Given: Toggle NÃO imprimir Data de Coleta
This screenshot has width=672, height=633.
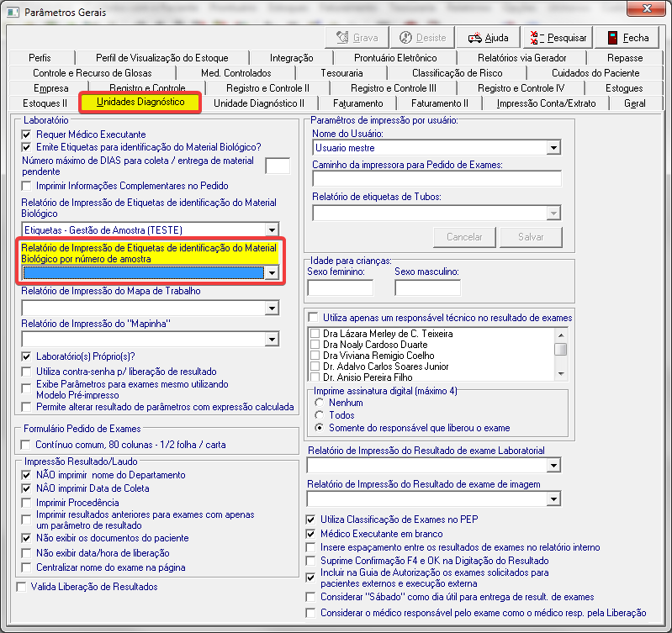Looking at the screenshot, I should coord(27,488).
